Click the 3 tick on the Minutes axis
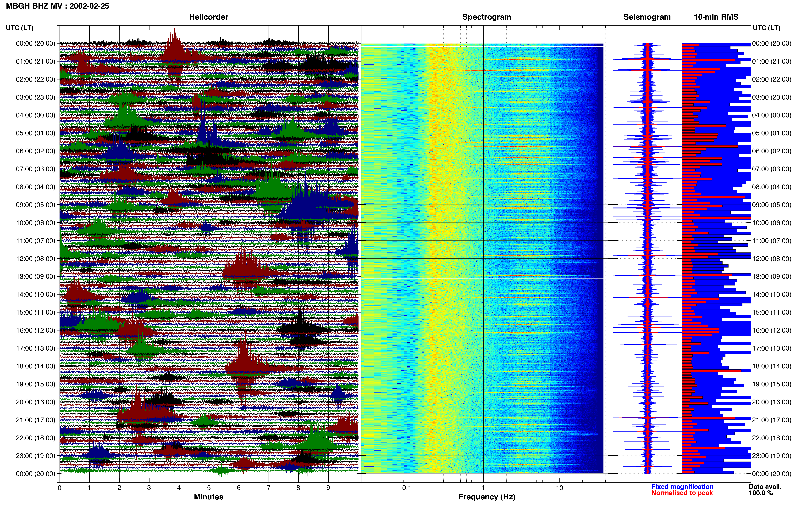The width and height of the screenshot is (812, 508). pyautogui.click(x=149, y=488)
